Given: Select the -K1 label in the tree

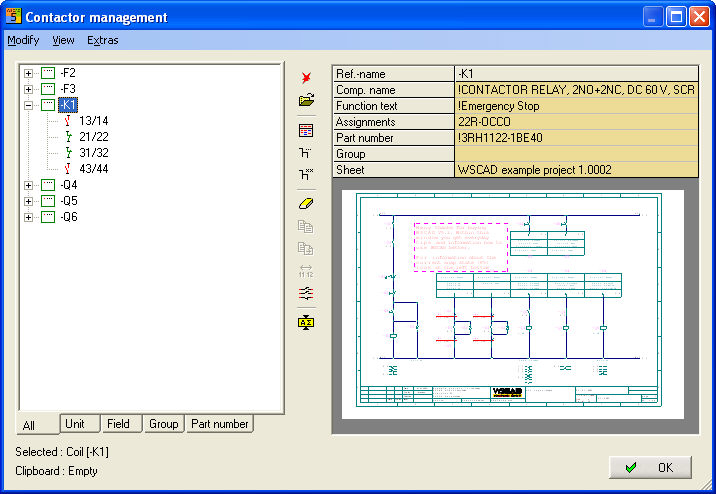Looking at the screenshot, I should tap(68, 105).
